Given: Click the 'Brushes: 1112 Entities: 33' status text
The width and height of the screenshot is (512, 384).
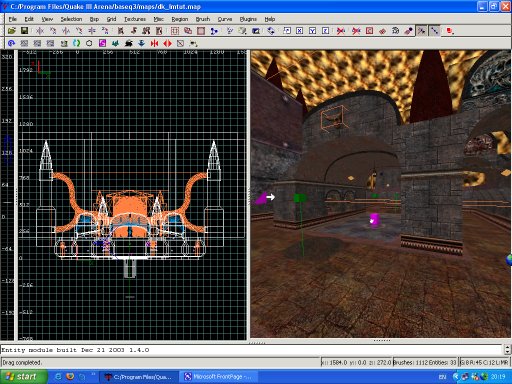Looking at the screenshot, I should 425,362.
